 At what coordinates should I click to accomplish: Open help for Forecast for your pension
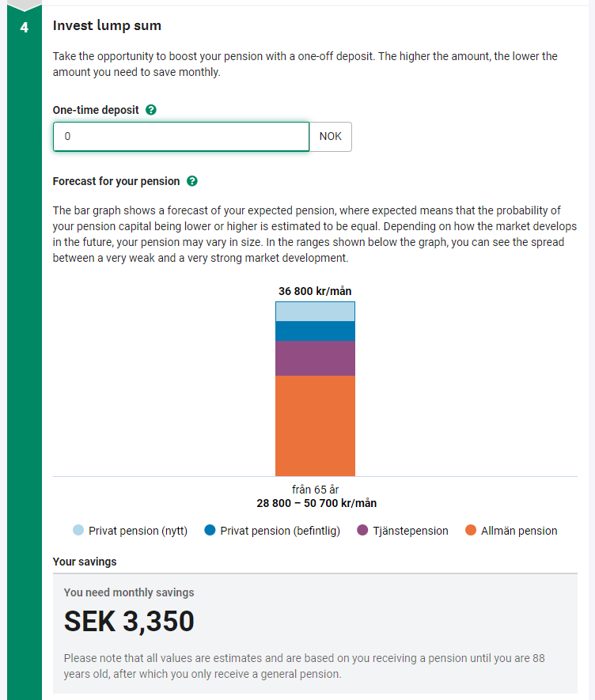coord(191,181)
